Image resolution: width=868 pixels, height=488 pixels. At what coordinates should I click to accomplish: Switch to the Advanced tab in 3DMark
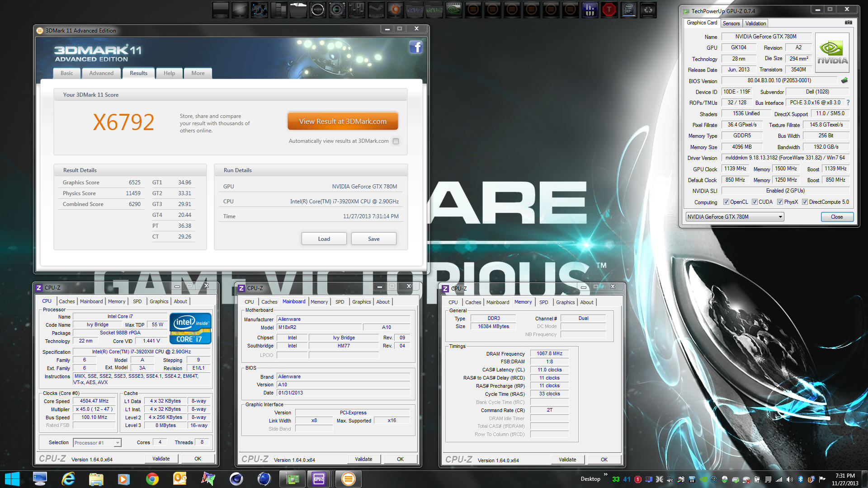point(101,73)
